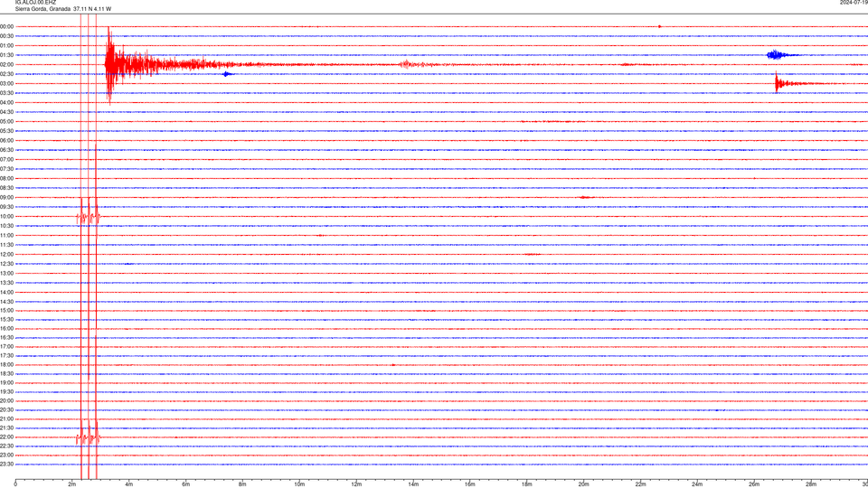Click the calibration pulse on the 22:00 trace

click(88, 438)
